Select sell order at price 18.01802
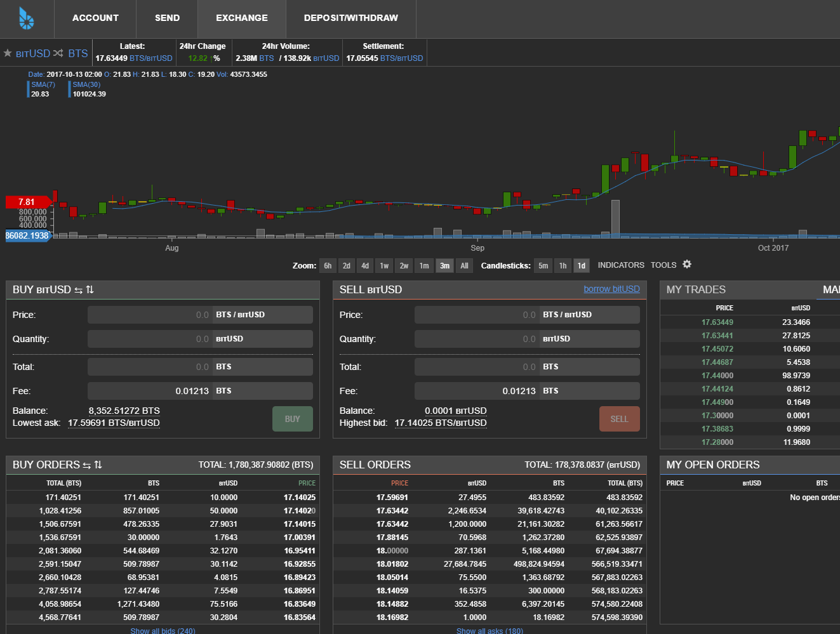 490,564
